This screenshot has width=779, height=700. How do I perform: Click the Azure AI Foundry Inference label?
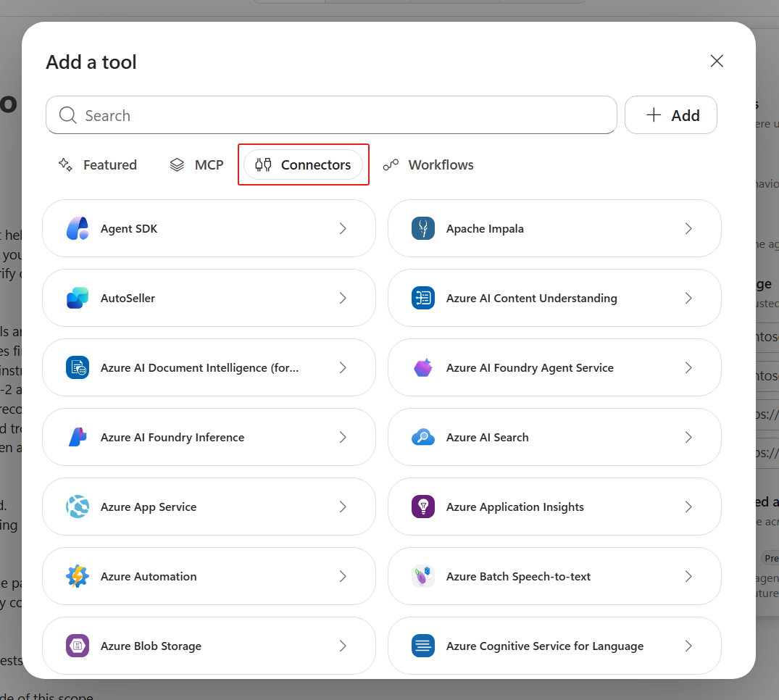[x=172, y=437]
